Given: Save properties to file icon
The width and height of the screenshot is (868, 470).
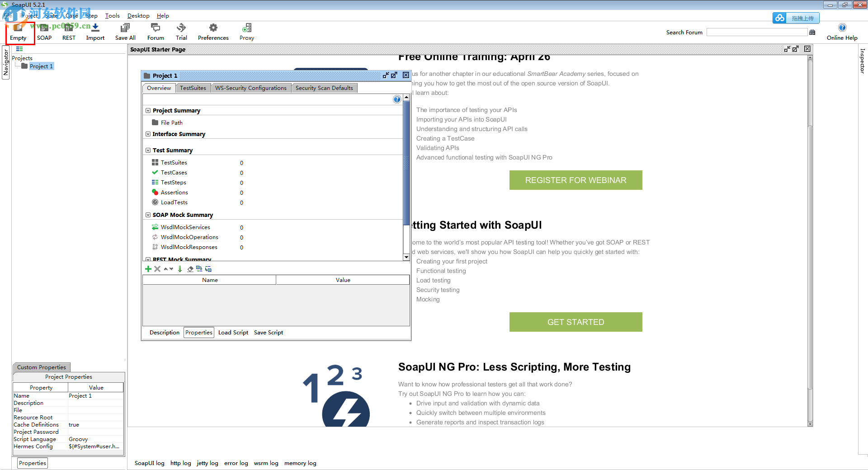Looking at the screenshot, I should pos(208,269).
